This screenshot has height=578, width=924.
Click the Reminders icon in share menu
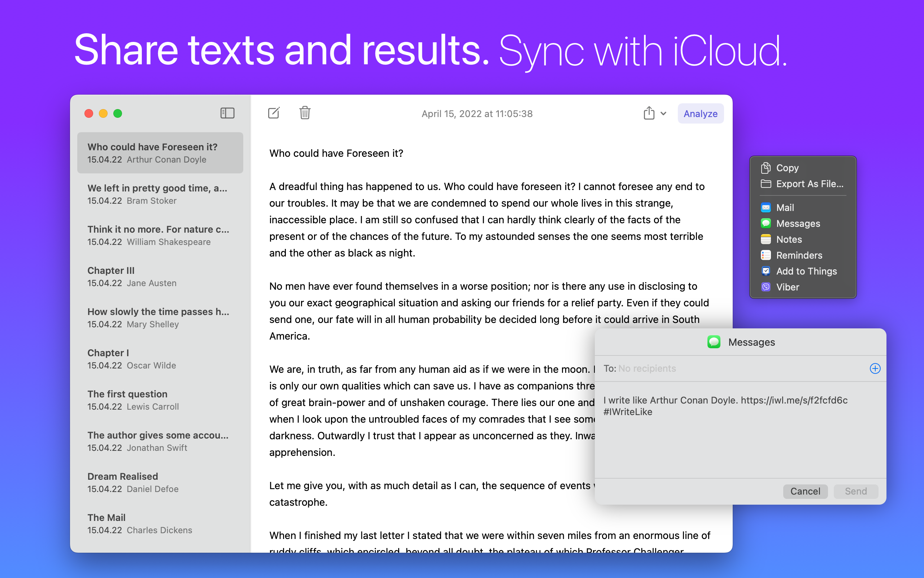[x=766, y=255]
